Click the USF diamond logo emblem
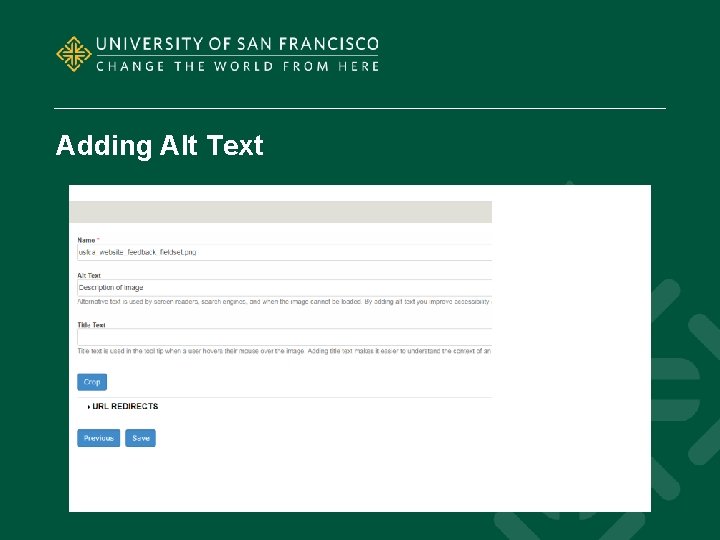Viewport: 720px width, 540px height. [73, 54]
